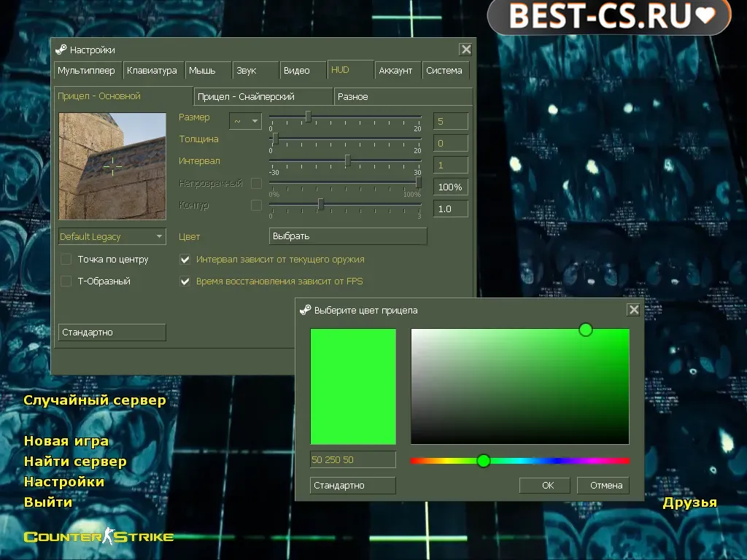
Task: Click the Интервал slider handle
Action: point(348,160)
